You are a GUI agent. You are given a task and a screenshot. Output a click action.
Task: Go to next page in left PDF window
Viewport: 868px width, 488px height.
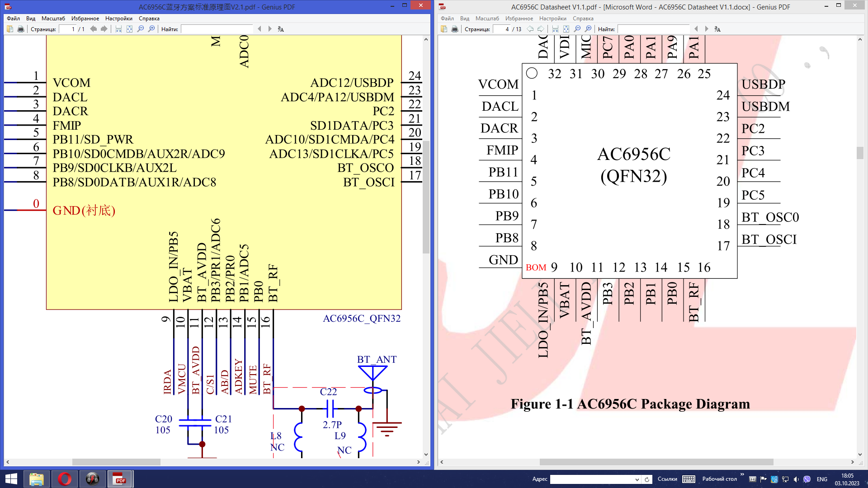(x=104, y=29)
